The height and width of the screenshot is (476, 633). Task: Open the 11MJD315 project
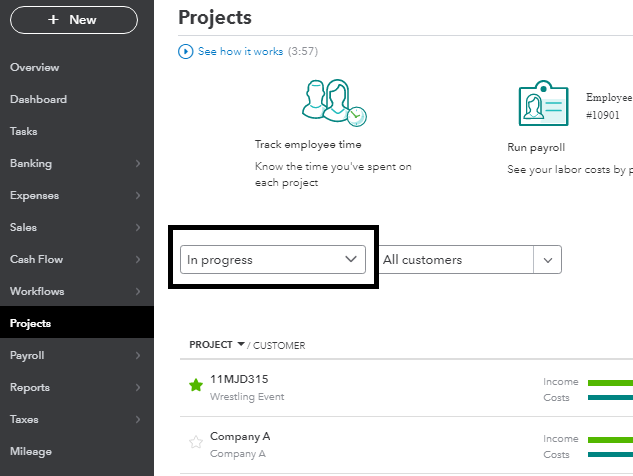[x=239, y=379]
